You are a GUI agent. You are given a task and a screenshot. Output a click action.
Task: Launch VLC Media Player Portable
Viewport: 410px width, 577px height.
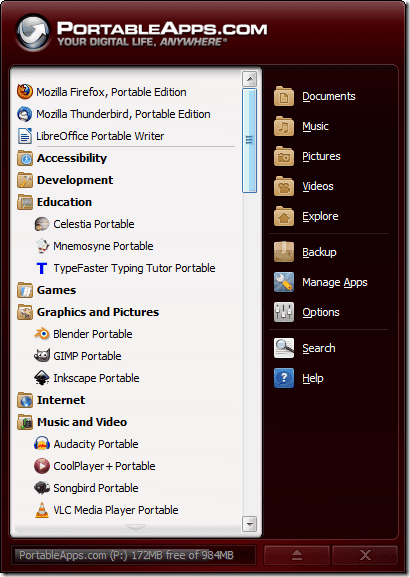pos(116,510)
